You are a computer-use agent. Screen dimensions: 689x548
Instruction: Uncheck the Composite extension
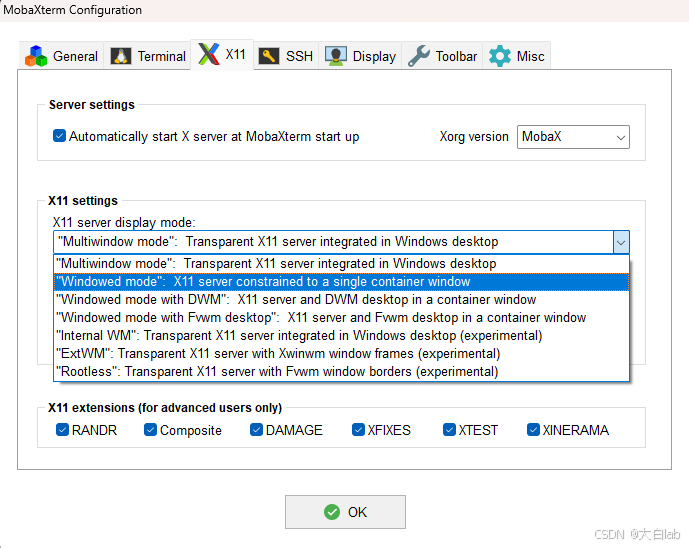pyautogui.click(x=150, y=429)
